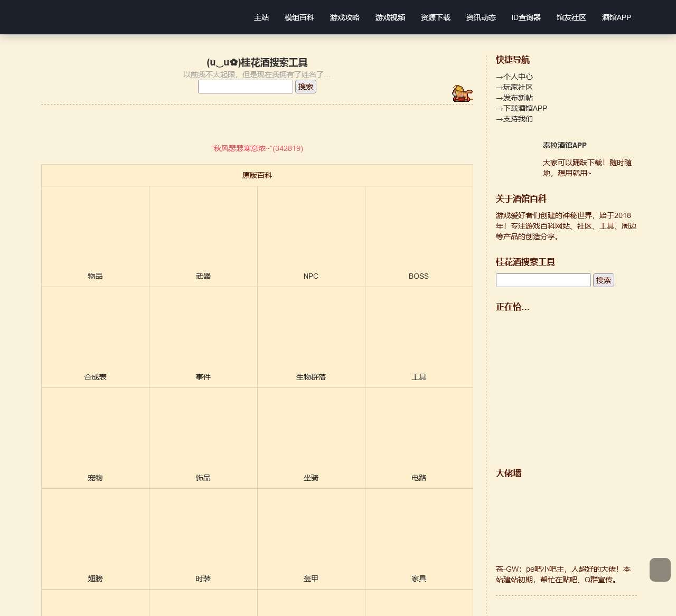Screen dimensions: 676x616
Task: Open the 物品 category tile
Action: click(95, 236)
